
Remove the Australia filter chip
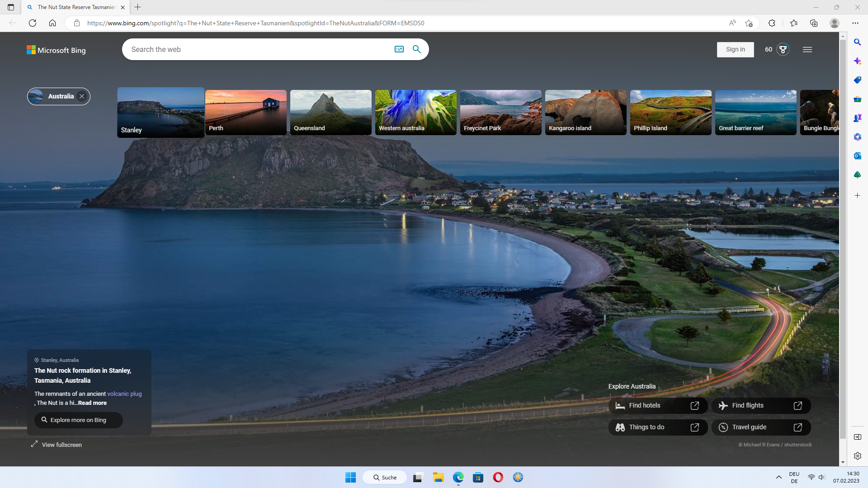[x=82, y=96]
